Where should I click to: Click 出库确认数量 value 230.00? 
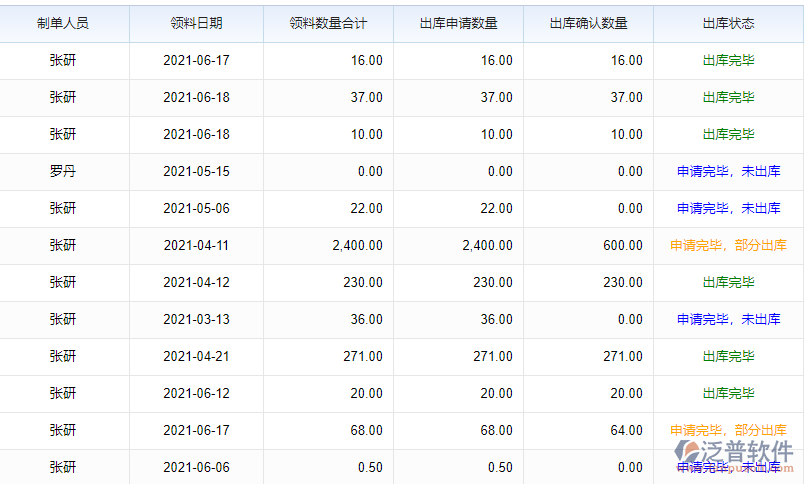point(623,282)
